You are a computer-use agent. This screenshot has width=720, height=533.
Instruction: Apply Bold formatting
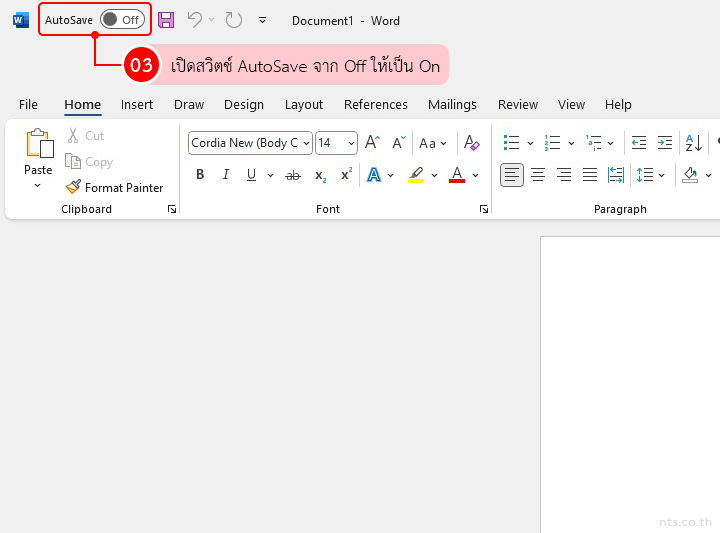(x=200, y=175)
